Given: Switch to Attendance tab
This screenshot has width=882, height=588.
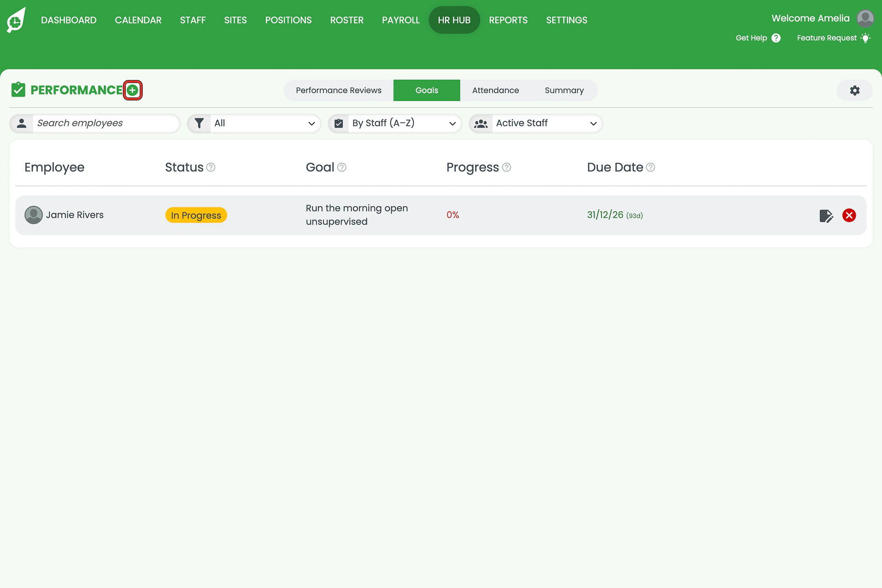Looking at the screenshot, I should (x=495, y=90).
